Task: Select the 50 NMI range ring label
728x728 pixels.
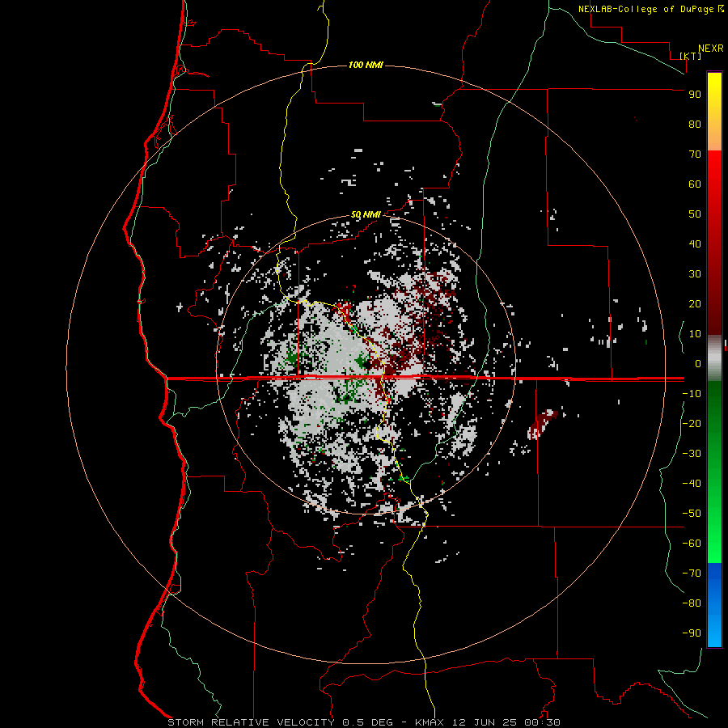Action: [366, 214]
